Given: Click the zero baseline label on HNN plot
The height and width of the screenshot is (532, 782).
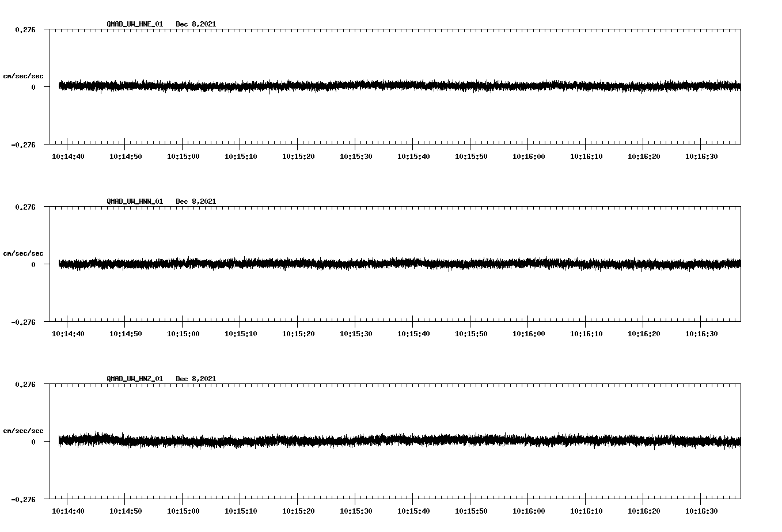Looking at the screenshot, I should pos(33,264).
